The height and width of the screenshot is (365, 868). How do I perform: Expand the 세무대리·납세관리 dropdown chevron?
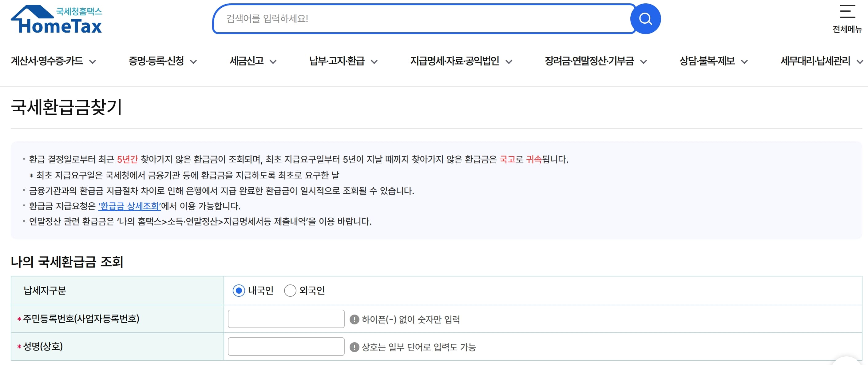858,62
